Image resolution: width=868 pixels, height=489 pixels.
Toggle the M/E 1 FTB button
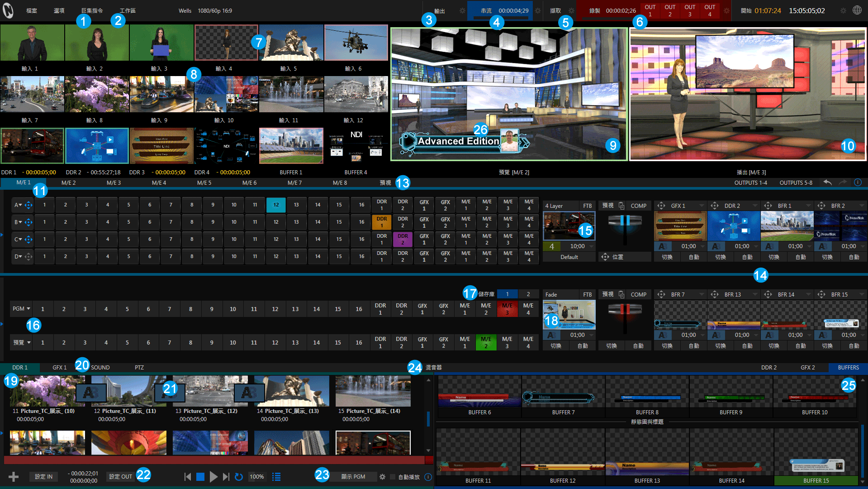click(587, 206)
